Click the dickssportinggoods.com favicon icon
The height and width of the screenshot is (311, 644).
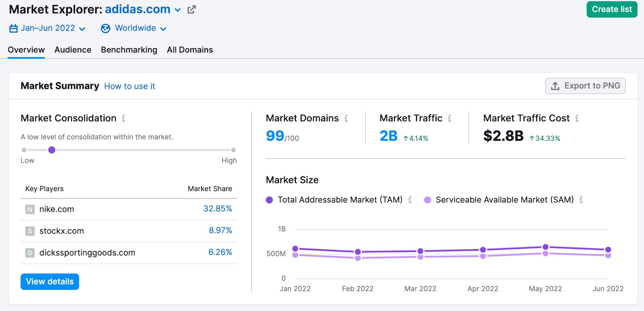click(30, 253)
